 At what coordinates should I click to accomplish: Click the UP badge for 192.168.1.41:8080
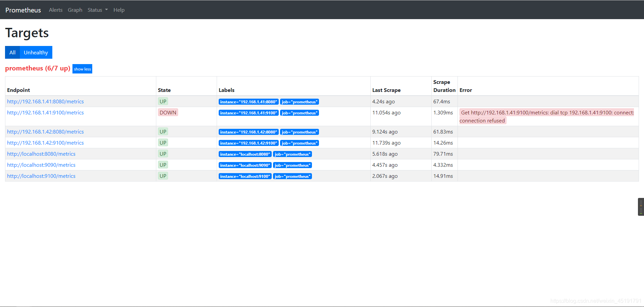click(x=163, y=101)
